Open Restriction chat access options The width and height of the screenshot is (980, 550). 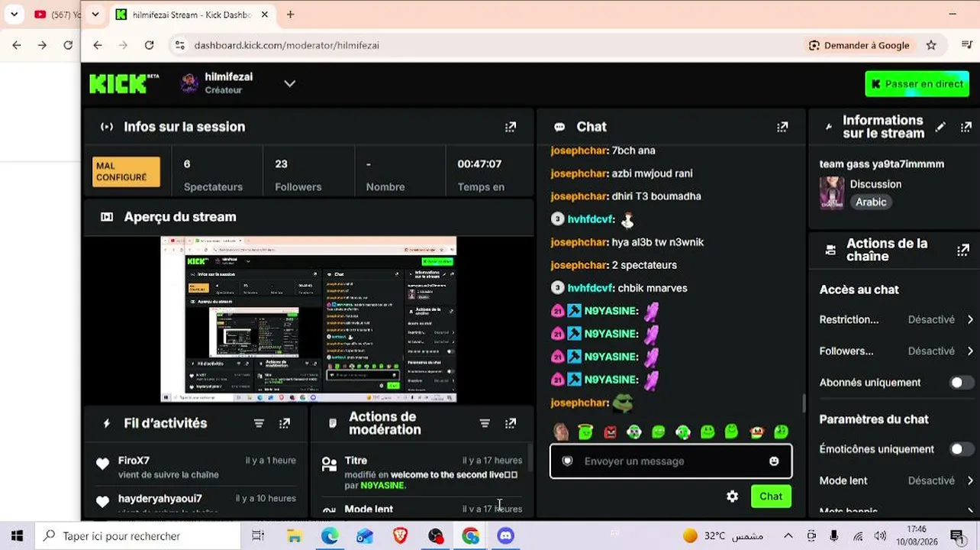click(x=896, y=320)
